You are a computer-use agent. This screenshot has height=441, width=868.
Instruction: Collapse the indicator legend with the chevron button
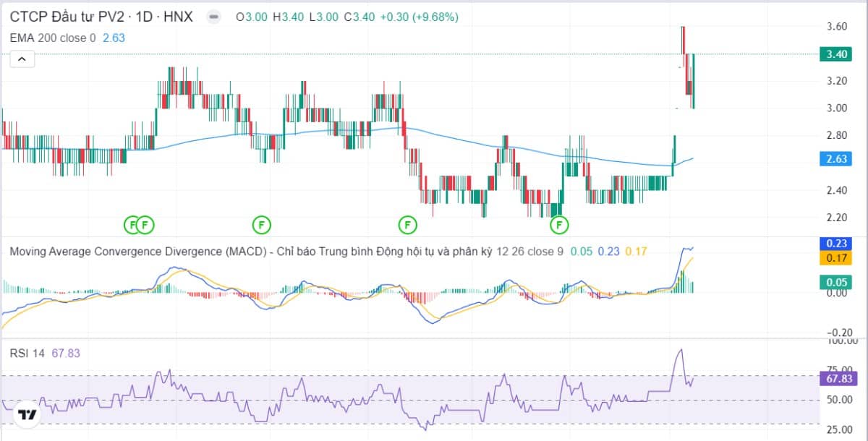pos(22,59)
